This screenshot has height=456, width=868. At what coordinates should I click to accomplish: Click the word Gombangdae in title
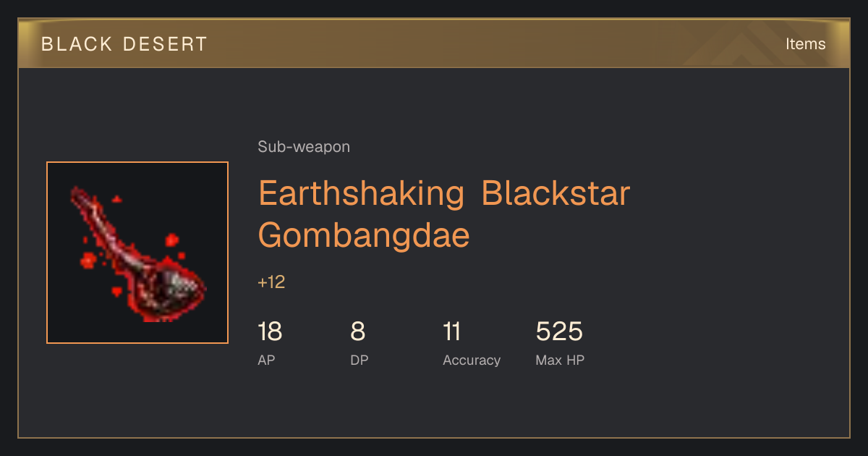pyautogui.click(x=364, y=235)
